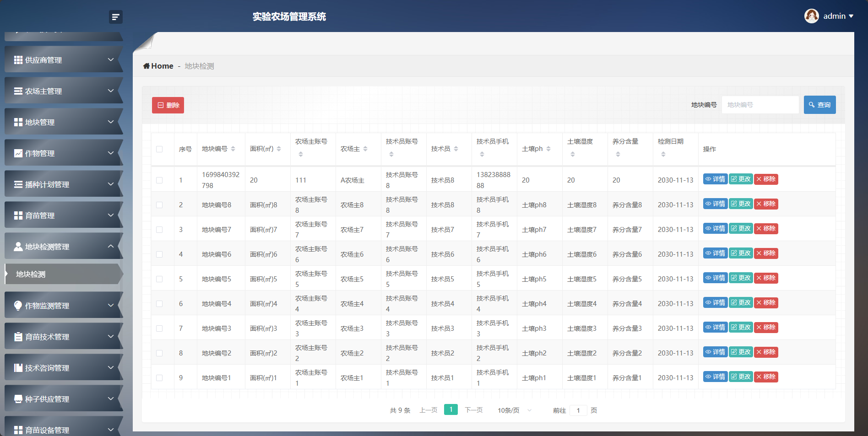The width and height of the screenshot is (868, 436).
Task: Check the checkbox for 地块编号3 row
Action: [159, 328]
